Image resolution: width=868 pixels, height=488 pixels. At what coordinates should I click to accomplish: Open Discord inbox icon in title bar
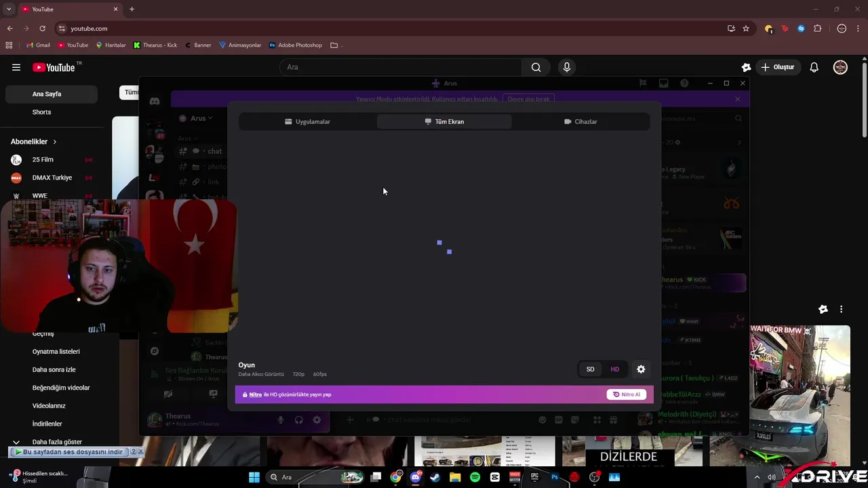click(x=664, y=83)
